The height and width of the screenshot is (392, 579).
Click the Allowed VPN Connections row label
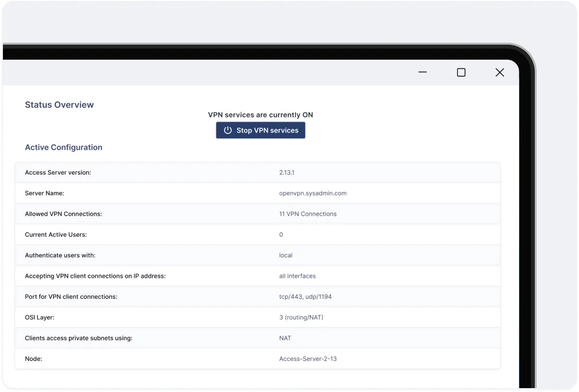63,213
